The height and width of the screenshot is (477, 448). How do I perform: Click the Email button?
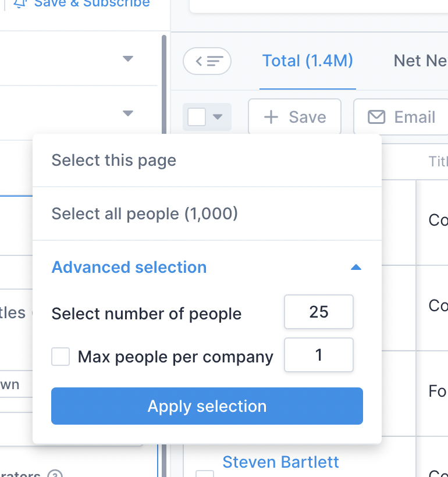click(401, 117)
